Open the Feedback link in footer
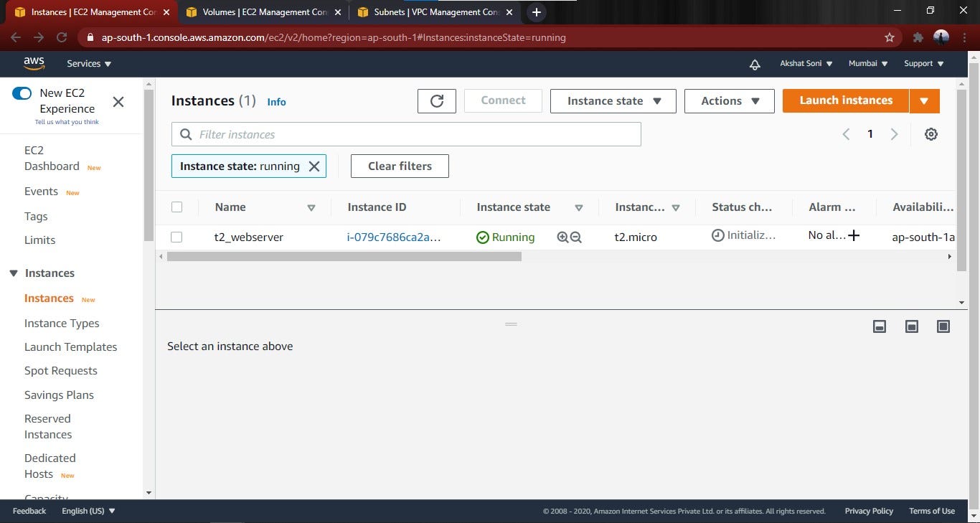The image size is (980, 523). tap(29, 511)
